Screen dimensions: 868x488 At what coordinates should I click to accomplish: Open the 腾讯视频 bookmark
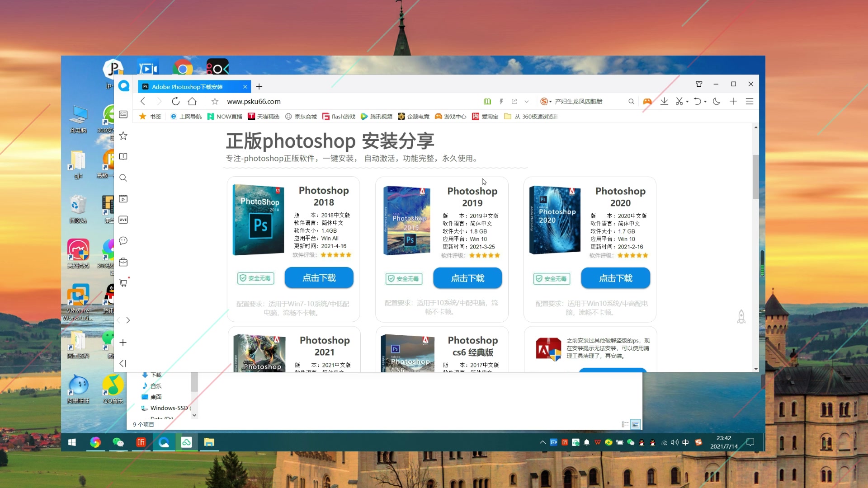click(x=377, y=117)
